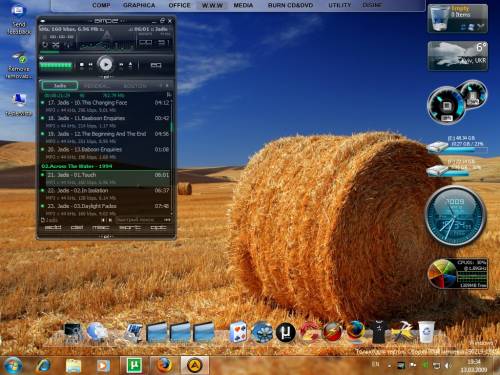Image resolution: width=500 pixels, height=375 pixels.
Task: Skip to the next track in AIMP
Action: [x=121, y=65]
